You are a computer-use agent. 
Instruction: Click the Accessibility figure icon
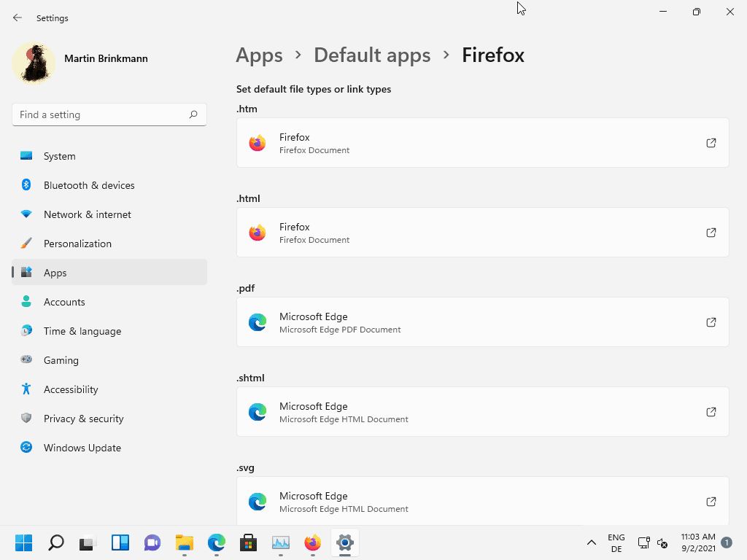click(26, 389)
